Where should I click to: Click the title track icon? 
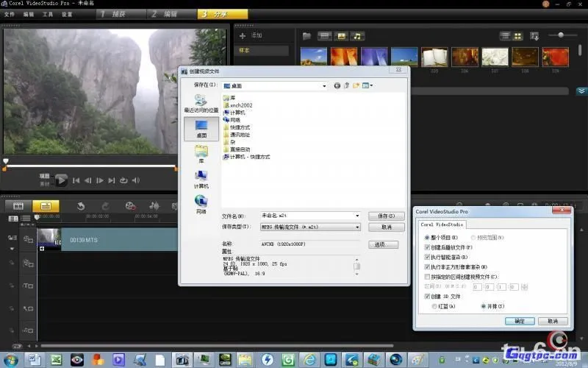tap(28, 286)
